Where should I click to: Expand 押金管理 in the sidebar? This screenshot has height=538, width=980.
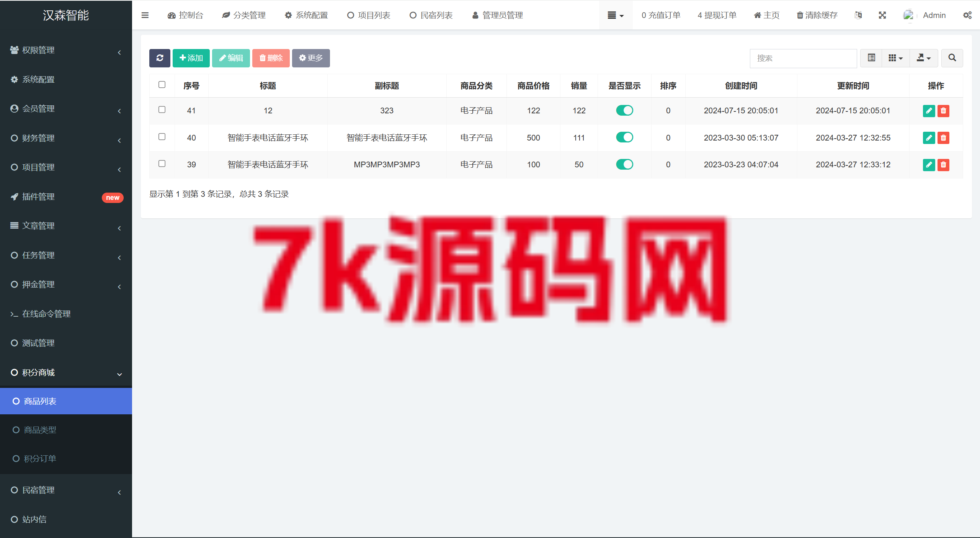(66, 285)
